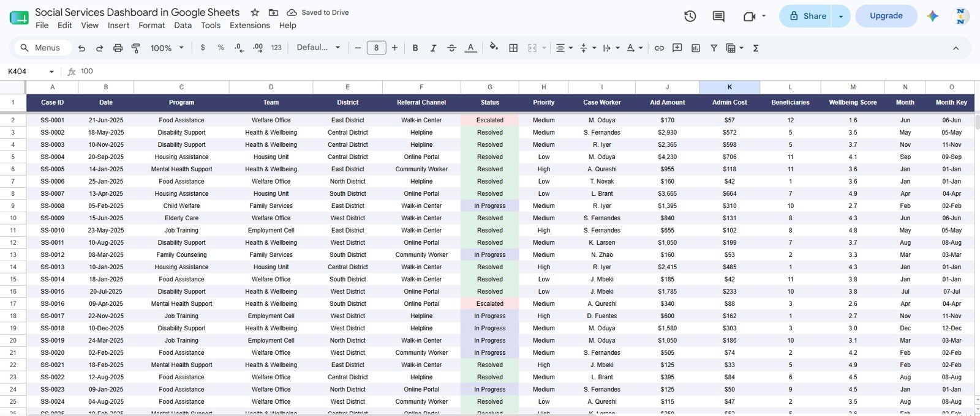Open text rotation dropdown

[634, 48]
